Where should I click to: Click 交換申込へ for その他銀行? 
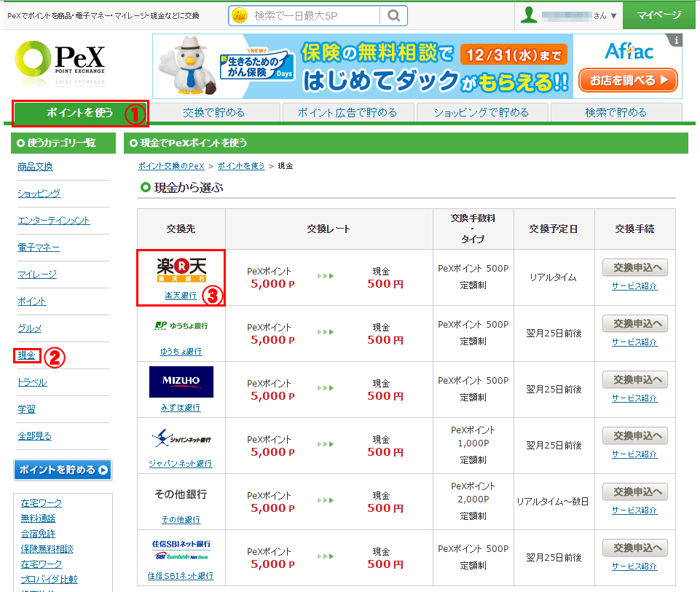coord(635,492)
